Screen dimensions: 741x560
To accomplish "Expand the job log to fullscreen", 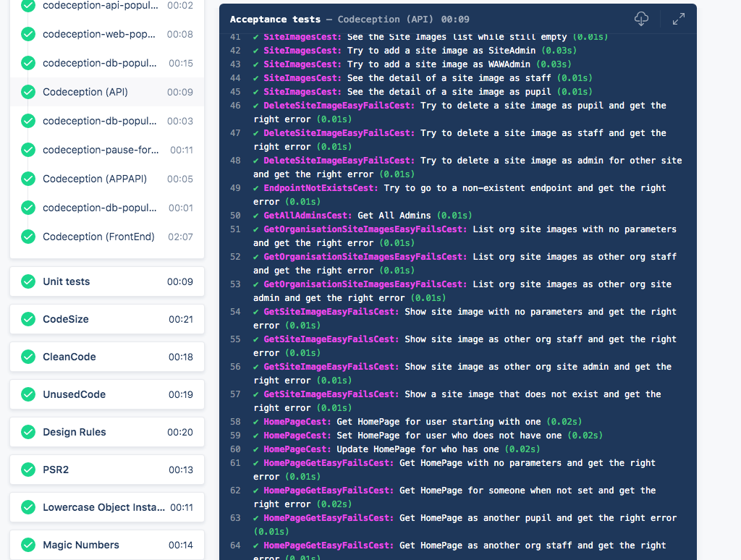I will pos(678,19).
